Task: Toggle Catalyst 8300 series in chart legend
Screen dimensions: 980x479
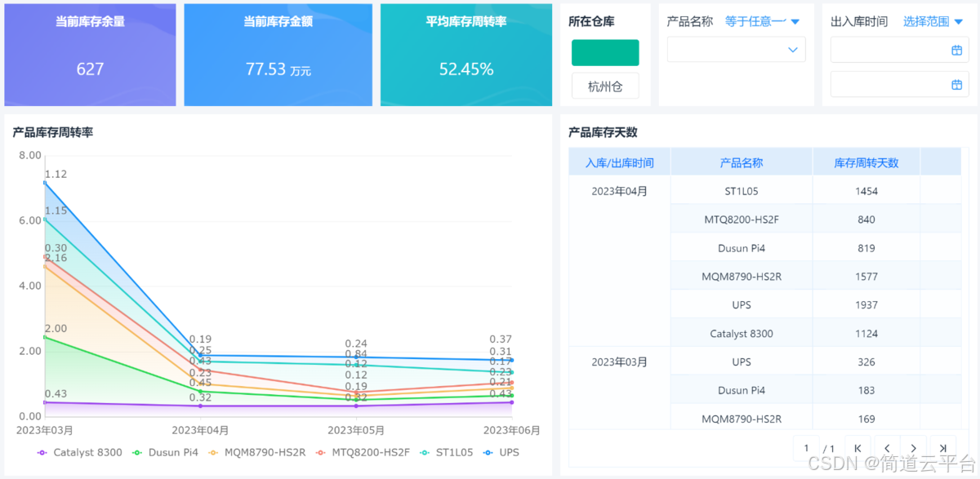Action: (79, 452)
